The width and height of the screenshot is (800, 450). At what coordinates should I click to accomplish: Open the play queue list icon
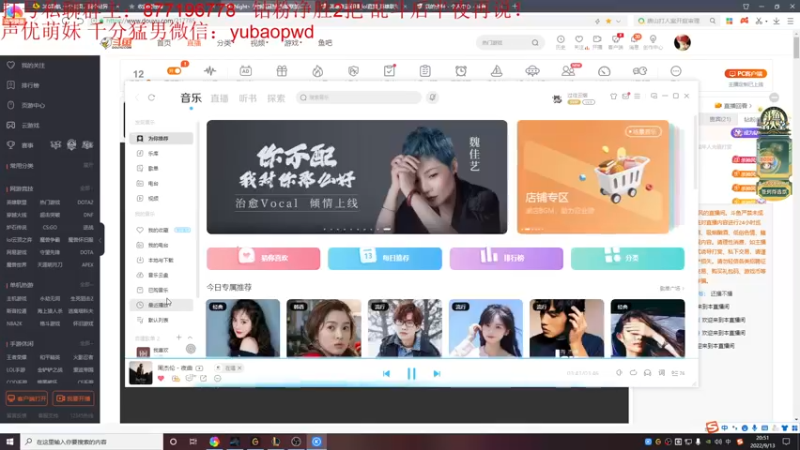point(678,373)
